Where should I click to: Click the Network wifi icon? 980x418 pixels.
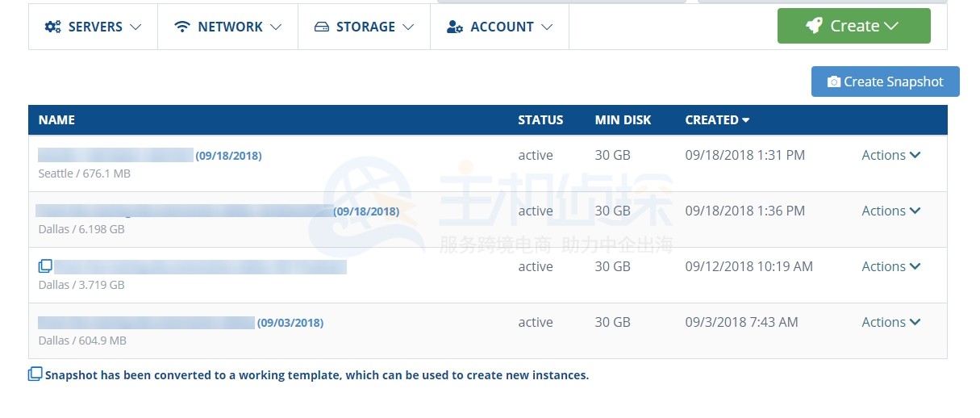click(182, 27)
